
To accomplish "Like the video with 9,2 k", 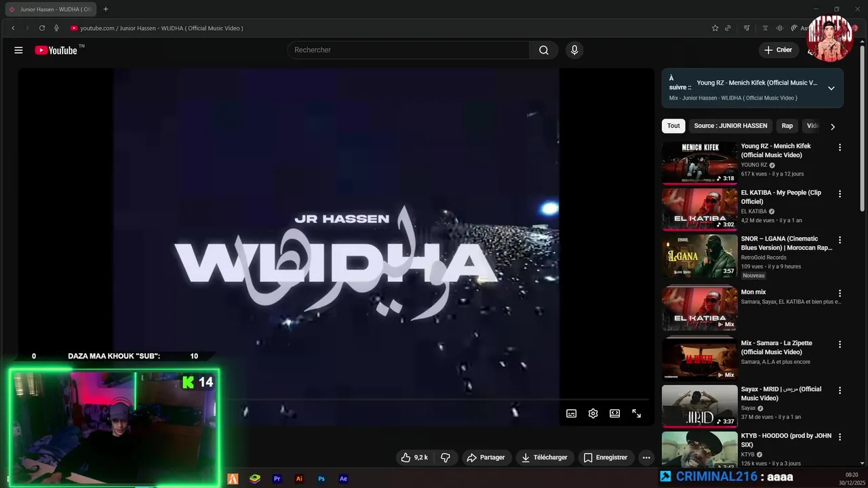I will coord(414,457).
